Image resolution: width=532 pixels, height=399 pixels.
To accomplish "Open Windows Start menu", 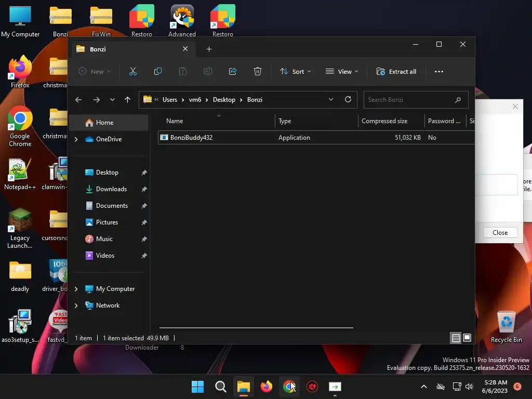I will pyautogui.click(x=197, y=387).
